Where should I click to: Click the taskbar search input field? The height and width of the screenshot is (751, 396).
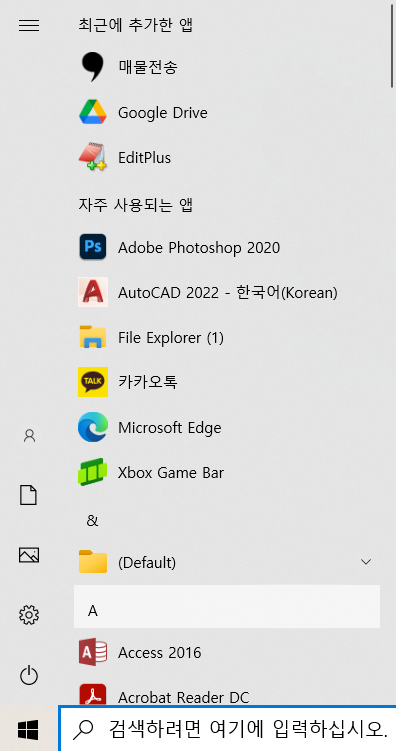[x=227, y=728]
